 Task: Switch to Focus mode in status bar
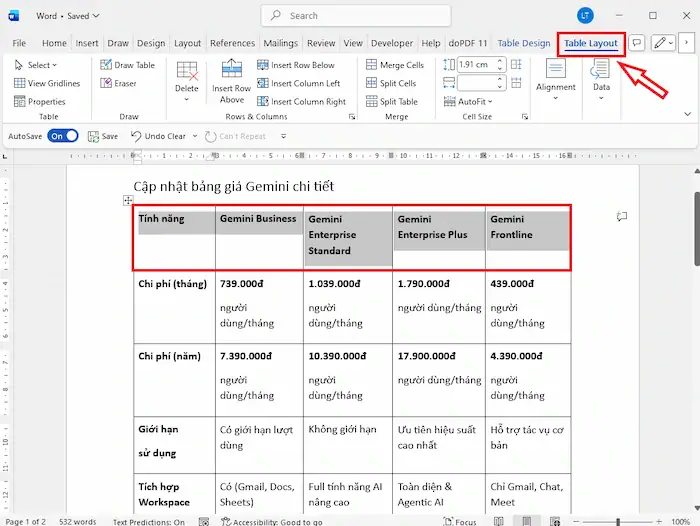coord(459,521)
